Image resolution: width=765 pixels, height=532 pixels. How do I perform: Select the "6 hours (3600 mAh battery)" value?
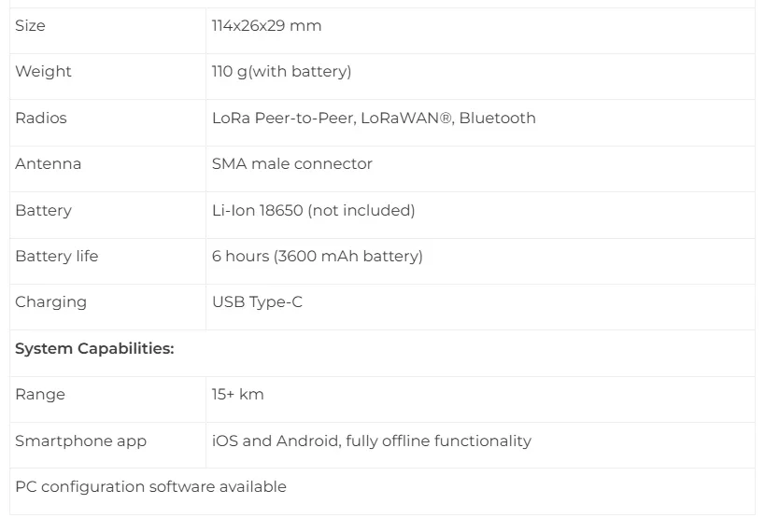(x=317, y=257)
